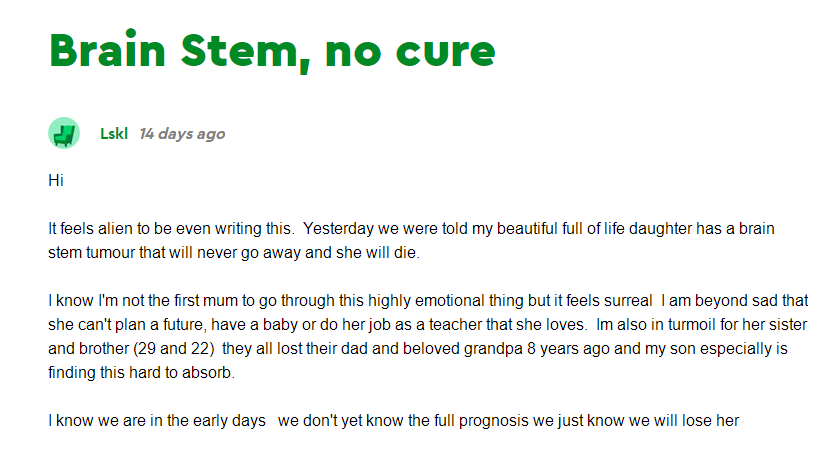Click the "14 days ago" timestamp
824x449 pixels.
pos(182,134)
